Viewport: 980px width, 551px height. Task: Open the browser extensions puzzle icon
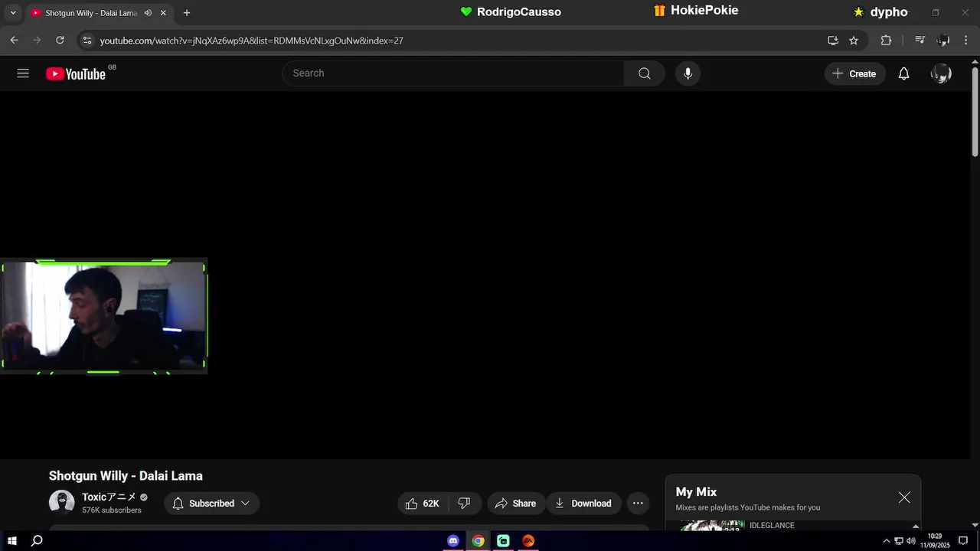point(886,40)
